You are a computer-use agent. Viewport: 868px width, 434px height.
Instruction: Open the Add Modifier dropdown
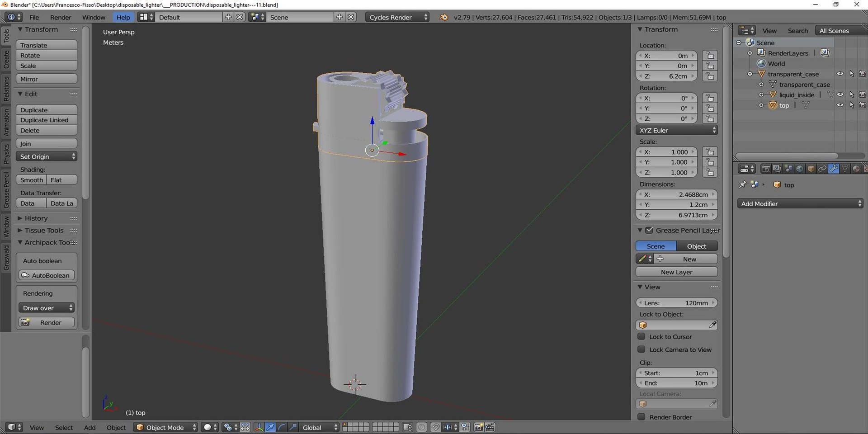(800, 204)
